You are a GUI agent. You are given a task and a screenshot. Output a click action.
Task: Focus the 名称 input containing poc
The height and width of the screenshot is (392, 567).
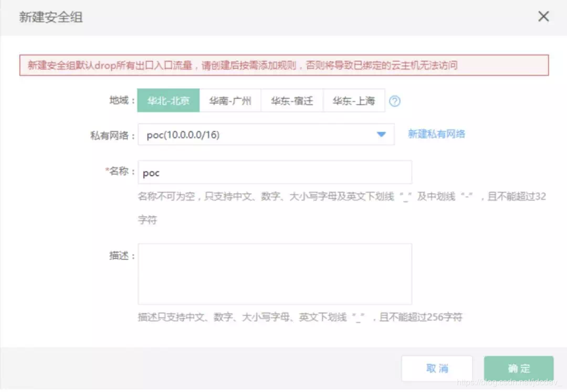tap(273, 172)
